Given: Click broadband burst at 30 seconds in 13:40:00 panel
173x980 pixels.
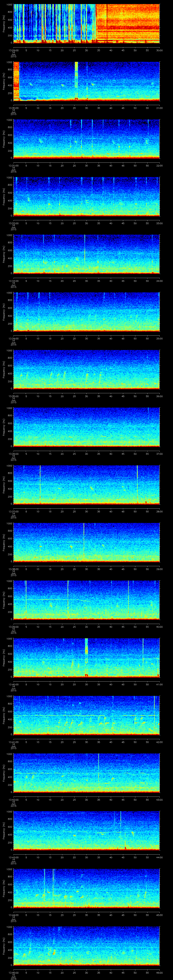Looking at the screenshot, I should (x=86, y=657).
